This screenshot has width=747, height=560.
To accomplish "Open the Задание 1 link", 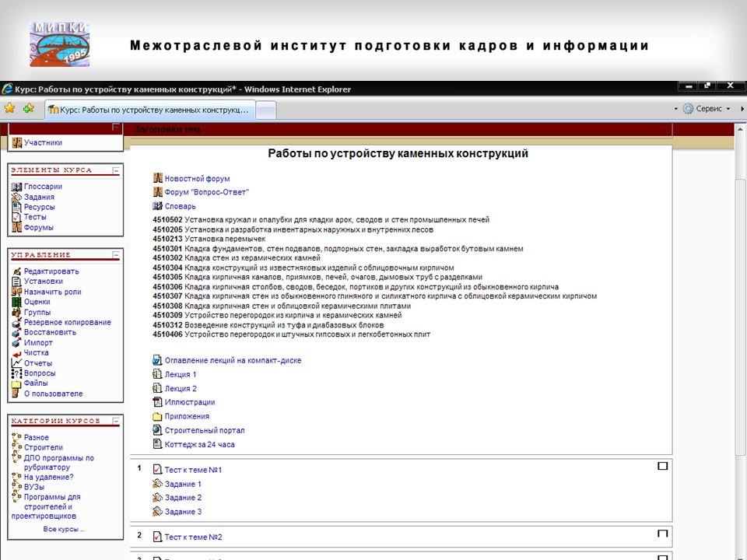I will click(183, 484).
